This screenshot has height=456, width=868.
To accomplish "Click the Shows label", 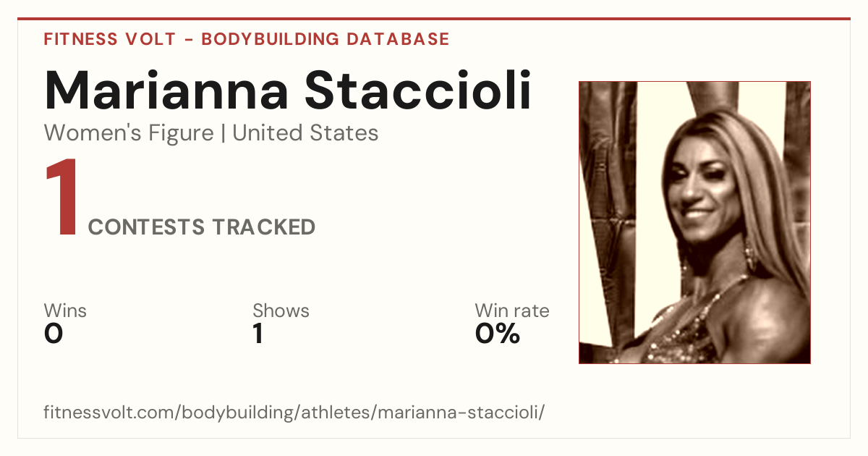I will [x=281, y=311].
